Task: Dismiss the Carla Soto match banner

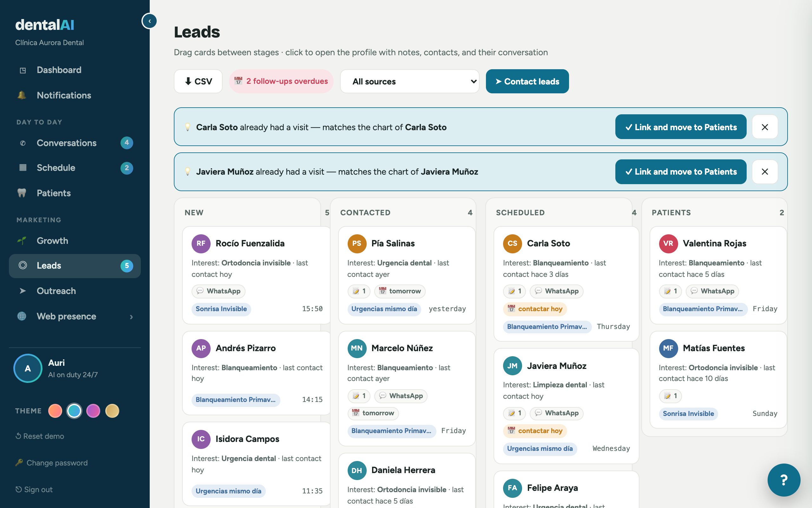Action: [765, 127]
